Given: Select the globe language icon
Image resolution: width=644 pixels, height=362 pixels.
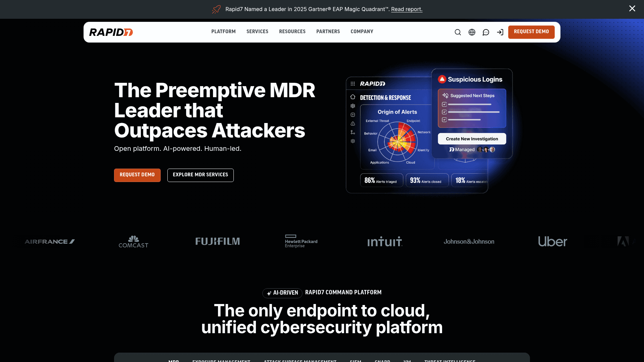Looking at the screenshot, I should 472,32.
